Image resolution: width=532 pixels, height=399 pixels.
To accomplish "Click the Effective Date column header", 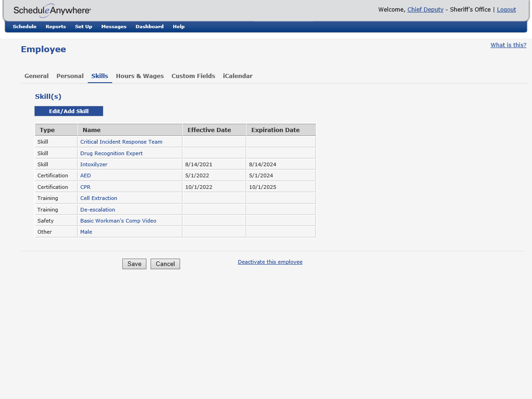I will click(214, 130).
